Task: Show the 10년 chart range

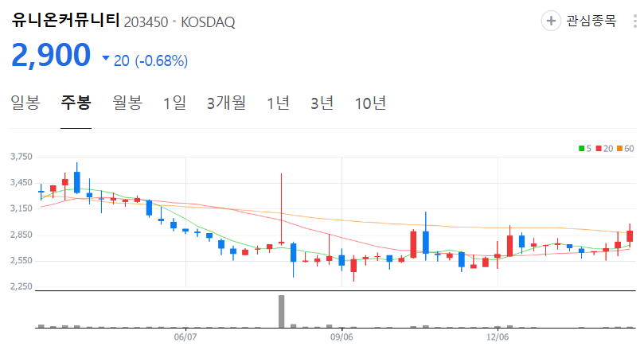Action: tap(370, 103)
